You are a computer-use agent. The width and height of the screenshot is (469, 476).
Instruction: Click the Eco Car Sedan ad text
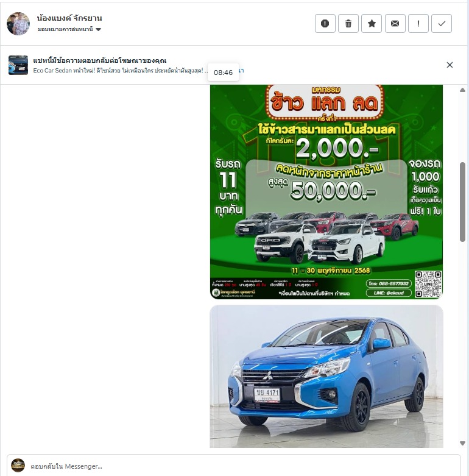pyautogui.click(x=120, y=71)
